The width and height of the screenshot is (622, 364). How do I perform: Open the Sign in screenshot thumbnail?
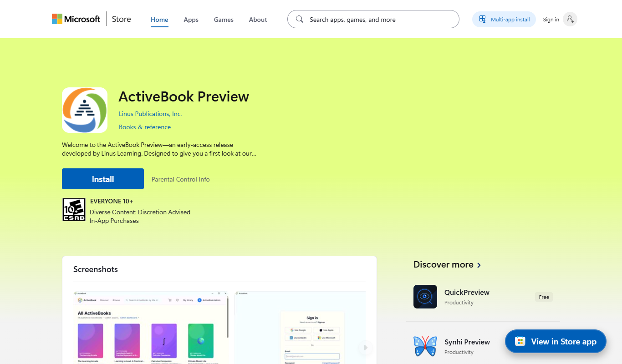[300, 328]
